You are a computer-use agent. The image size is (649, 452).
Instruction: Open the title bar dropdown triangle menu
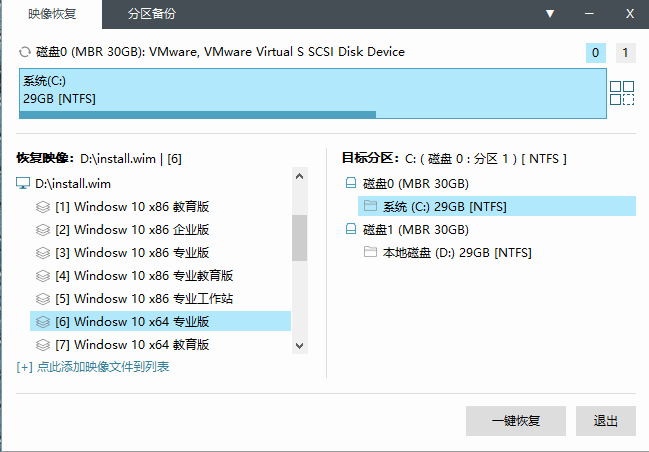tap(550, 14)
